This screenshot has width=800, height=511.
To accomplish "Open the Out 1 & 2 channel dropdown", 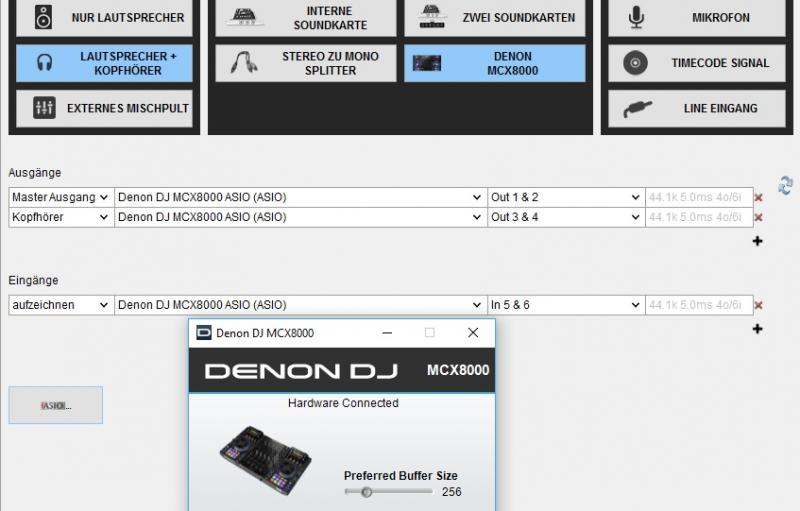I will pyautogui.click(x=566, y=197).
